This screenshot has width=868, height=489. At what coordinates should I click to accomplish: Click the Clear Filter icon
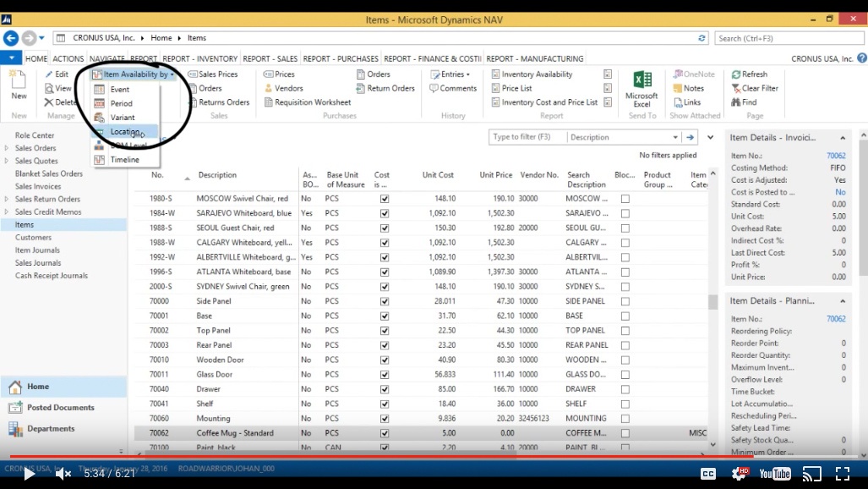click(x=735, y=88)
